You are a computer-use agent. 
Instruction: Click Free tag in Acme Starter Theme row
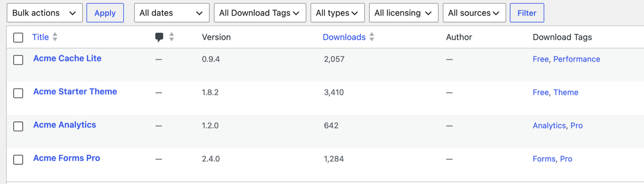tap(540, 92)
